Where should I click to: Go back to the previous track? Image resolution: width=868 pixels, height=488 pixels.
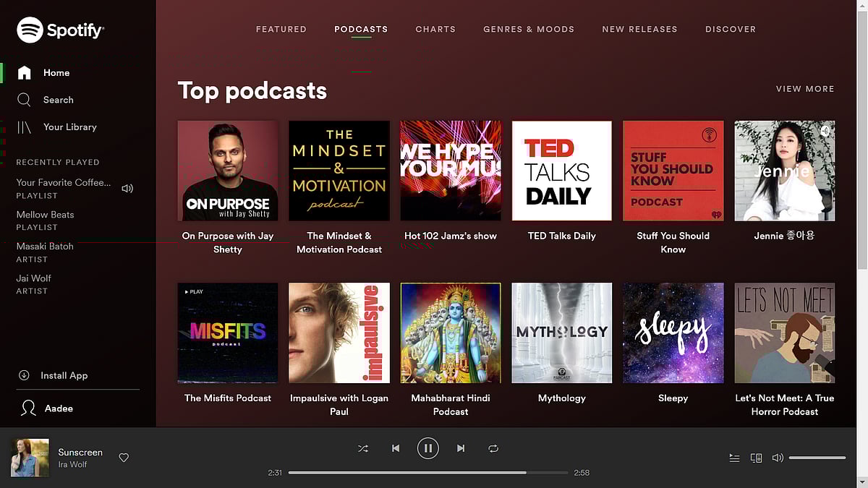tap(396, 448)
